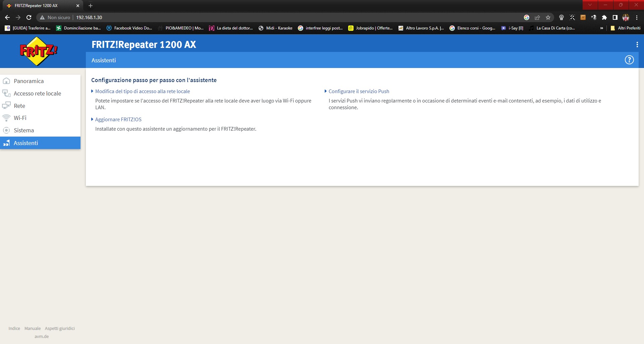Expand Aggiornare FRITZ!OS arrow
644x344 pixels.
92,119
